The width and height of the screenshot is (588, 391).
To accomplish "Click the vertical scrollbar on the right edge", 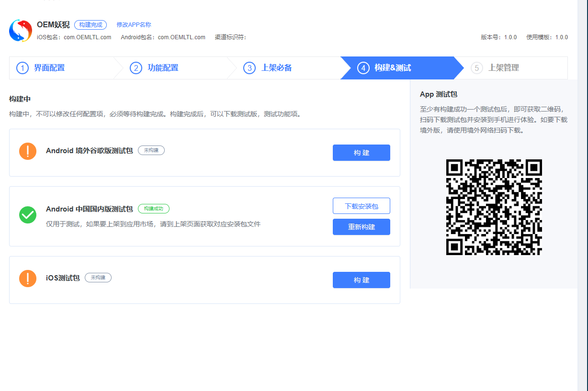I will [583, 195].
